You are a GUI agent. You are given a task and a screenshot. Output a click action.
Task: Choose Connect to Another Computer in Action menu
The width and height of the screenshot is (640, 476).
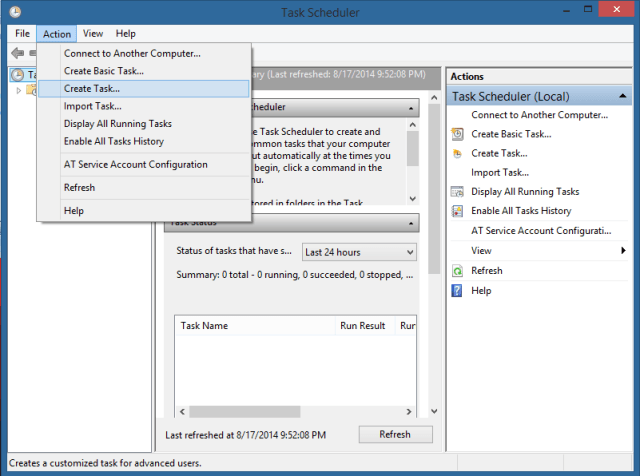coord(144,53)
